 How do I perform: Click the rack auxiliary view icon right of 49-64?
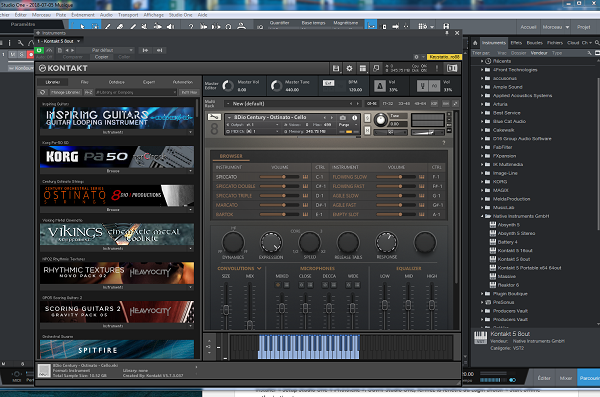434,104
